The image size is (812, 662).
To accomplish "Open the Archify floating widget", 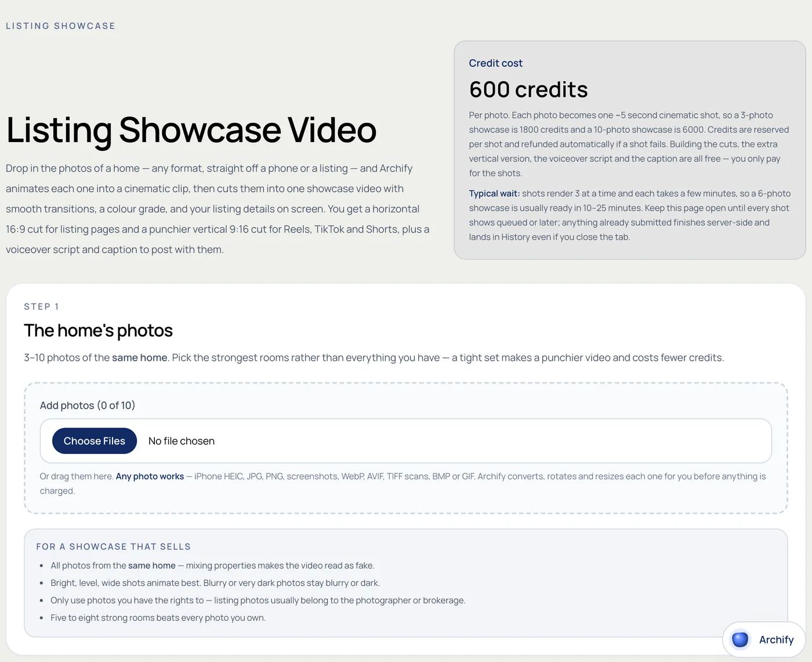I will 763,639.
